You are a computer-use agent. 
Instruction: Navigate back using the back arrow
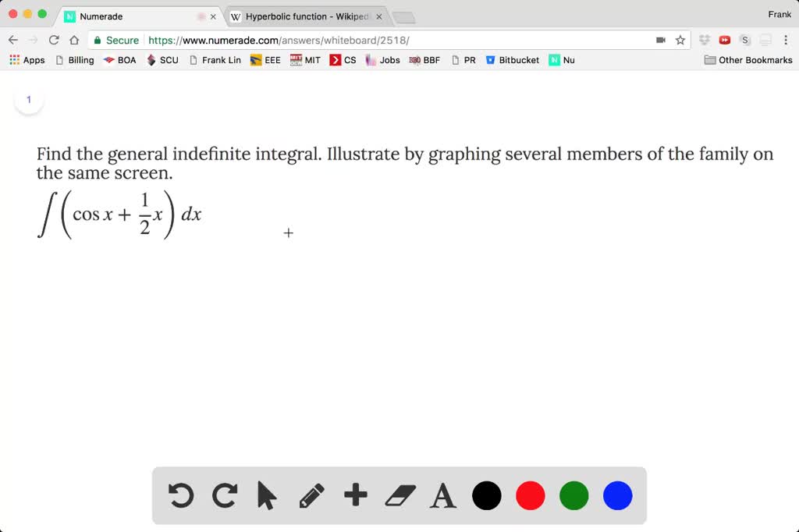click(13, 40)
